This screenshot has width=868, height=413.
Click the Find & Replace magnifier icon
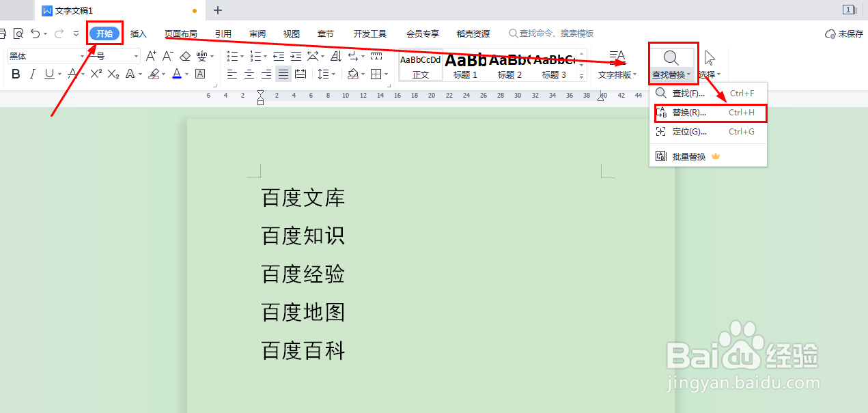coord(671,58)
